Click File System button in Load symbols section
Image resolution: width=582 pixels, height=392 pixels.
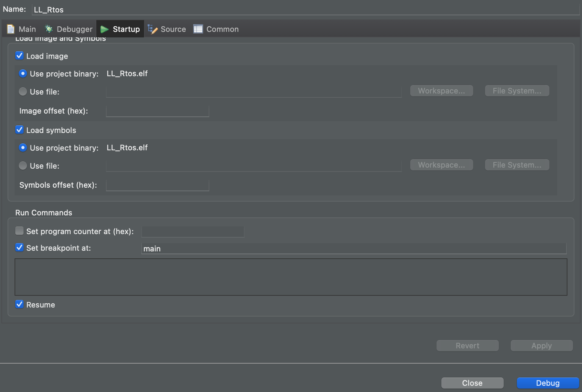(517, 165)
